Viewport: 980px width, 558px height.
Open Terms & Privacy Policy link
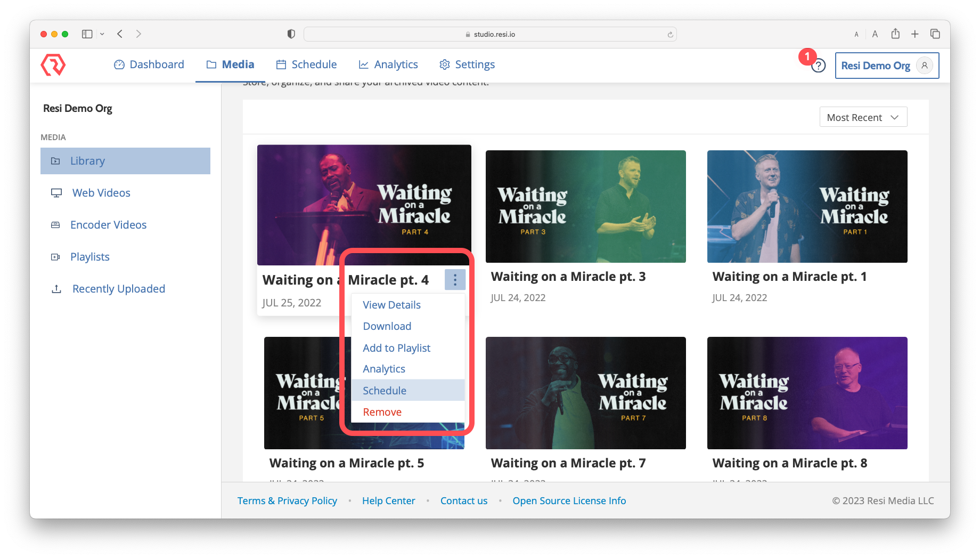click(x=287, y=500)
